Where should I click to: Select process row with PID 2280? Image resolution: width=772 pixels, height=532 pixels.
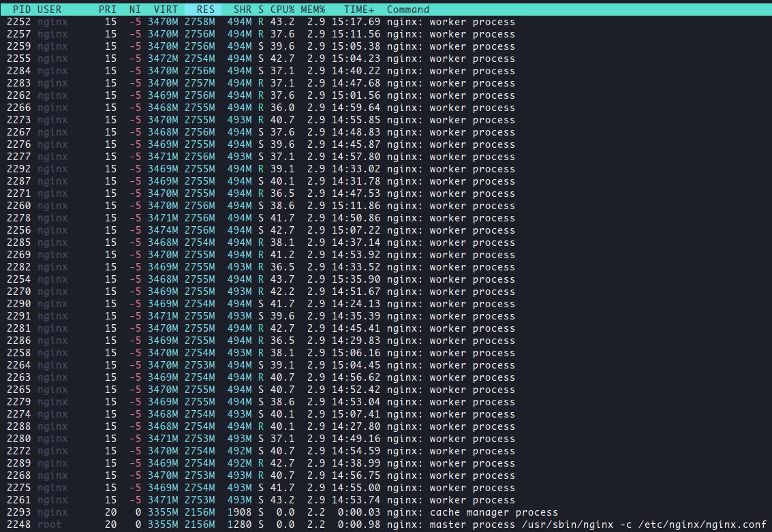[x=386, y=439]
